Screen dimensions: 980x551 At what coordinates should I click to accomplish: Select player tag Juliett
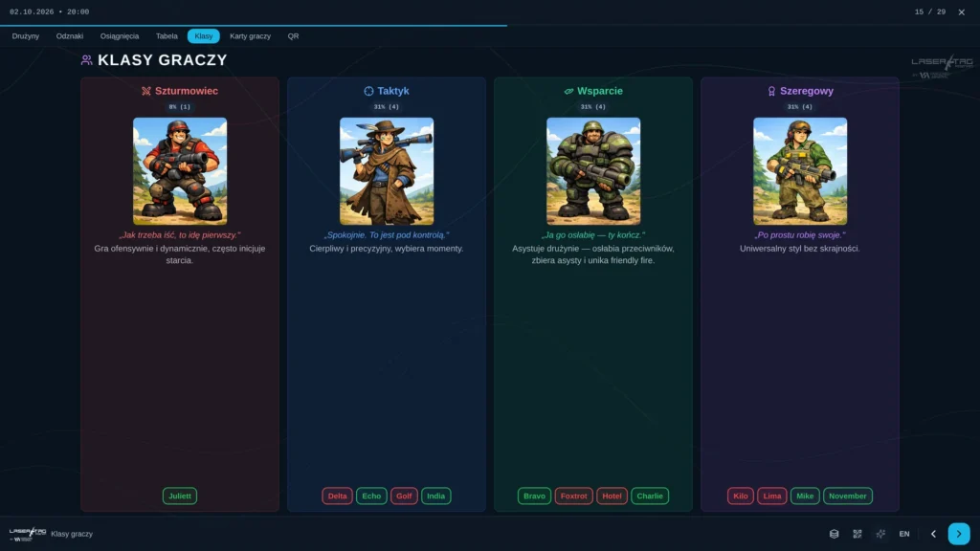[x=180, y=496]
